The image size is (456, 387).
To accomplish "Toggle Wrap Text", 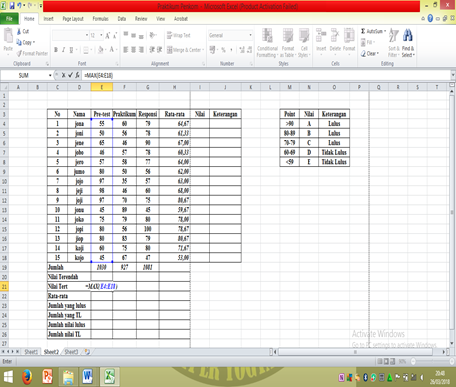I will [x=178, y=35].
